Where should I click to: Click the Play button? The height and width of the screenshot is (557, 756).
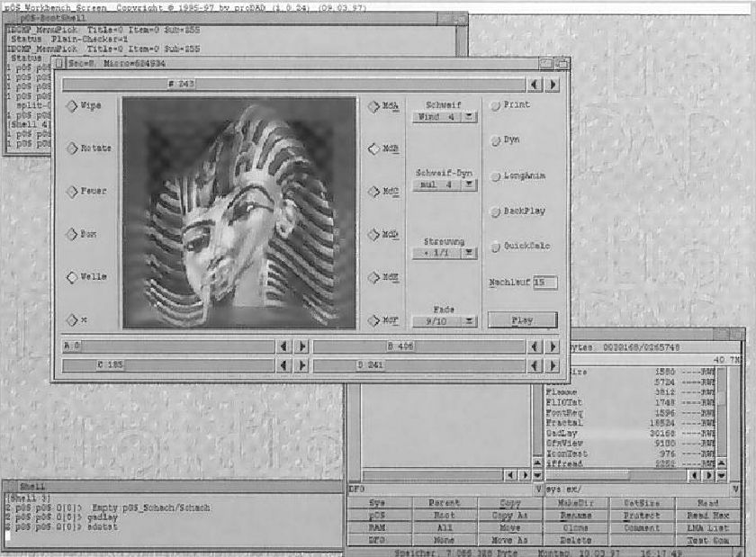(522, 320)
